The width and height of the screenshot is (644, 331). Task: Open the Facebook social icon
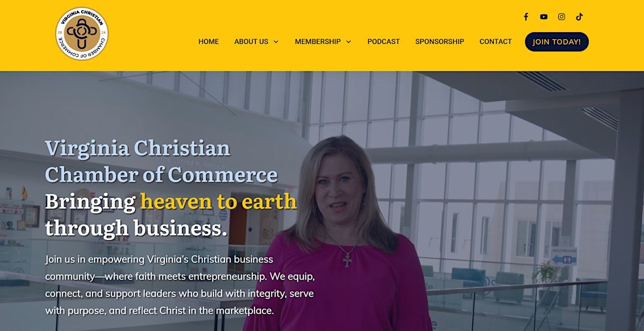[526, 17]
